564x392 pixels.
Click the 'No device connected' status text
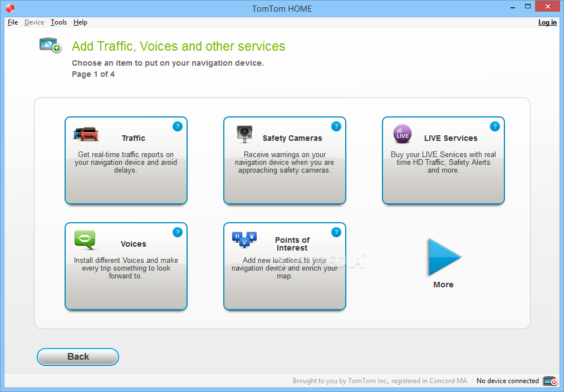[508, 381]
